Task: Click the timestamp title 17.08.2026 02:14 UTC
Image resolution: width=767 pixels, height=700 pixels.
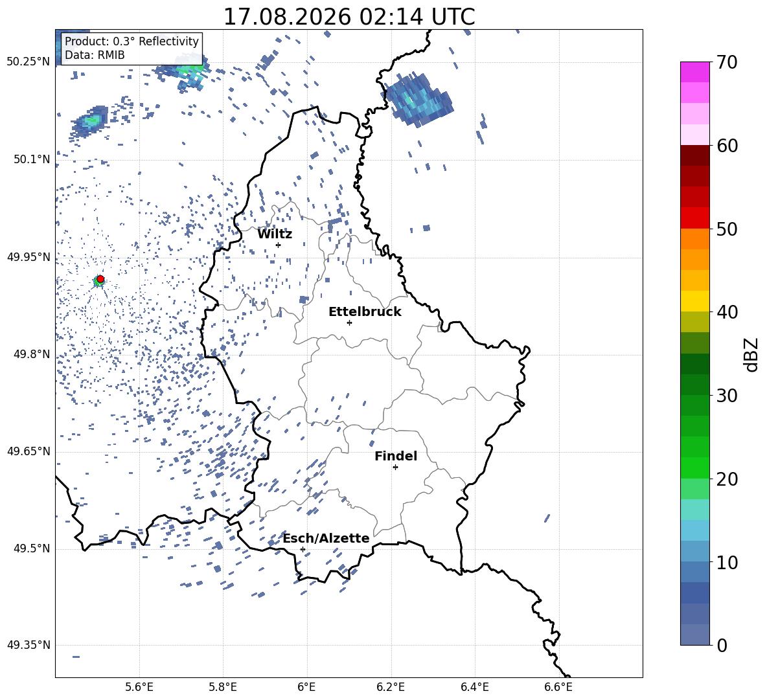Action: tap(349, 17)
